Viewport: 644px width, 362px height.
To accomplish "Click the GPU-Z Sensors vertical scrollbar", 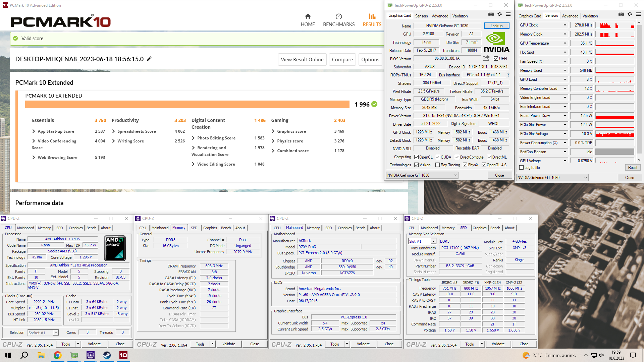I will pos(639,91).
